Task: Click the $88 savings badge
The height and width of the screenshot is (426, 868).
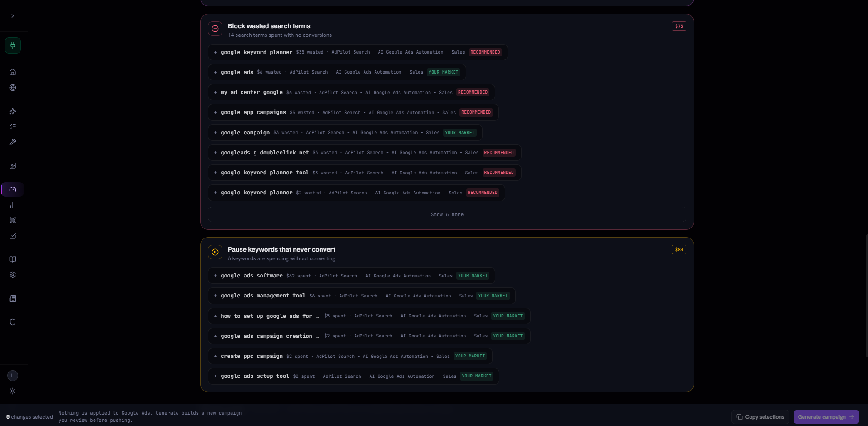Action: pos(679,249)
